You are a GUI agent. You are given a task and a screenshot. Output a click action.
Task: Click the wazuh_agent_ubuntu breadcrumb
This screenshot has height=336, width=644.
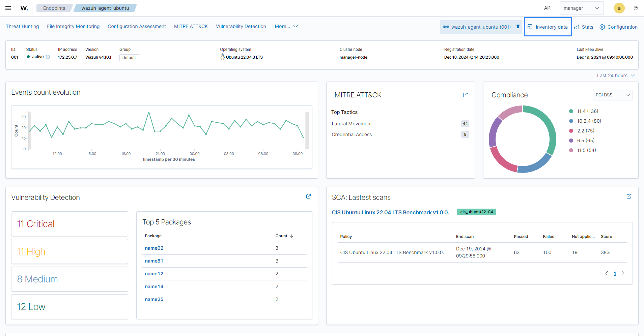pos(105,8)
